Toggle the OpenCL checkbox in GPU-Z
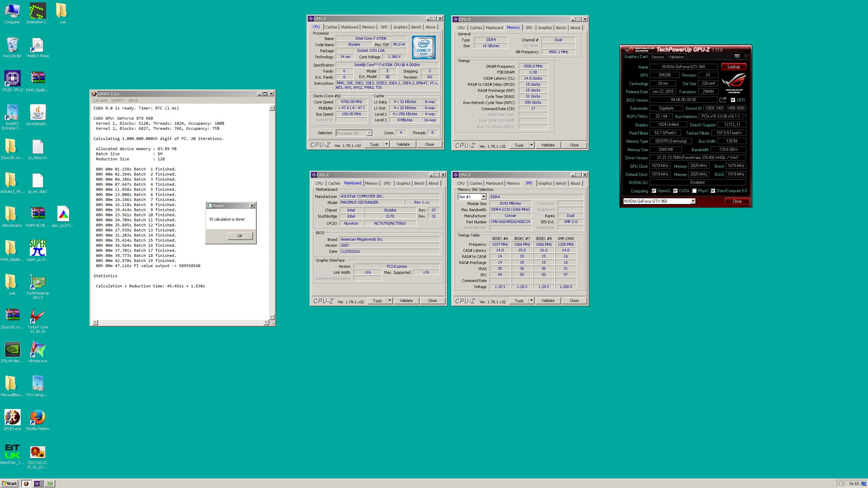The image size is (868, 488). 654,191
